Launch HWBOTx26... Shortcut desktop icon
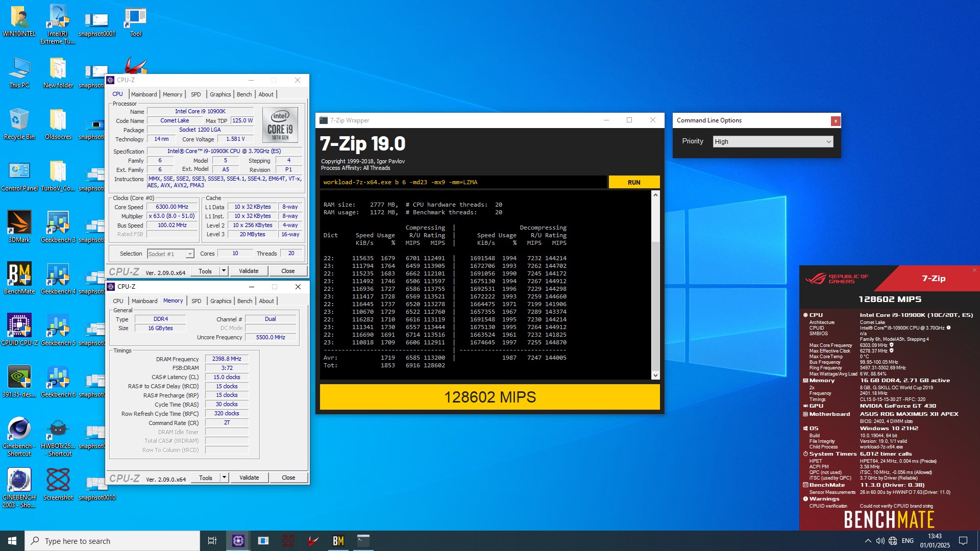The height and width of the screenshot is (551, 980). click(x=58, y=437)
